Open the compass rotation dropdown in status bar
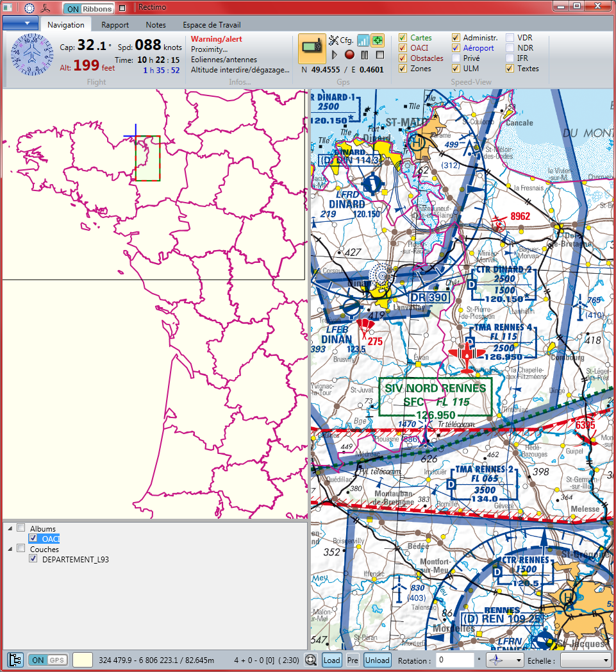Viewport: 616px width, 672px height. coord(506,660)
